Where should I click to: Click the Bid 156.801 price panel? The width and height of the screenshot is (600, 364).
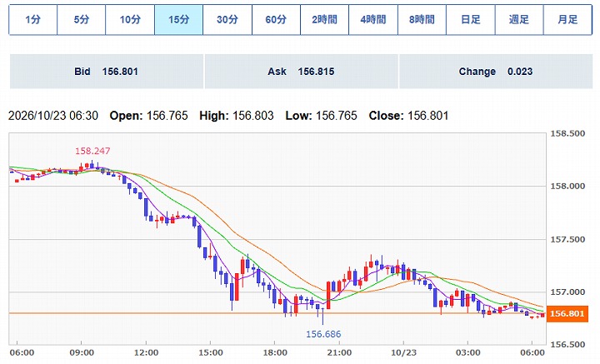pyautogui.click(x=107, y=72)
